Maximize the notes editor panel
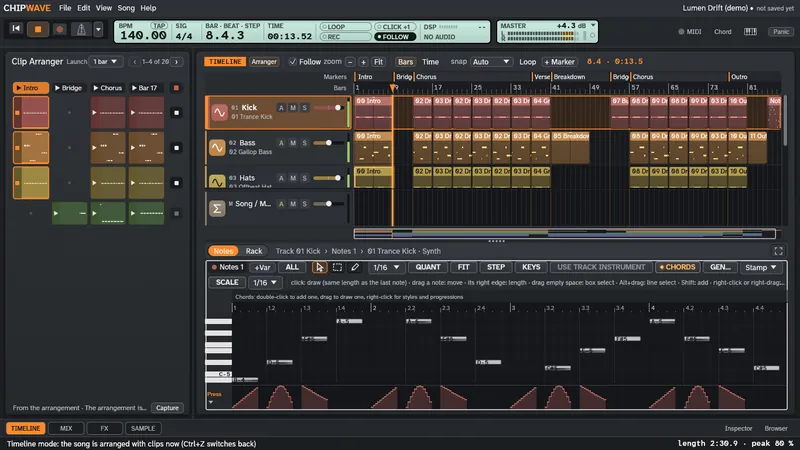Screen dimensions: 800x450 click(x=778, y=251)
